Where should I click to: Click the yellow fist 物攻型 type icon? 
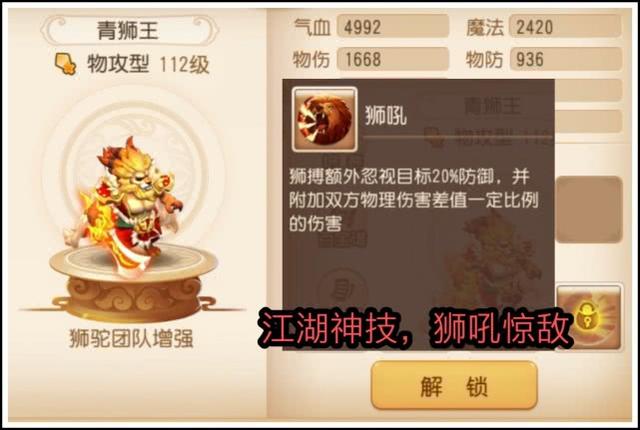[x=66, y=64]
